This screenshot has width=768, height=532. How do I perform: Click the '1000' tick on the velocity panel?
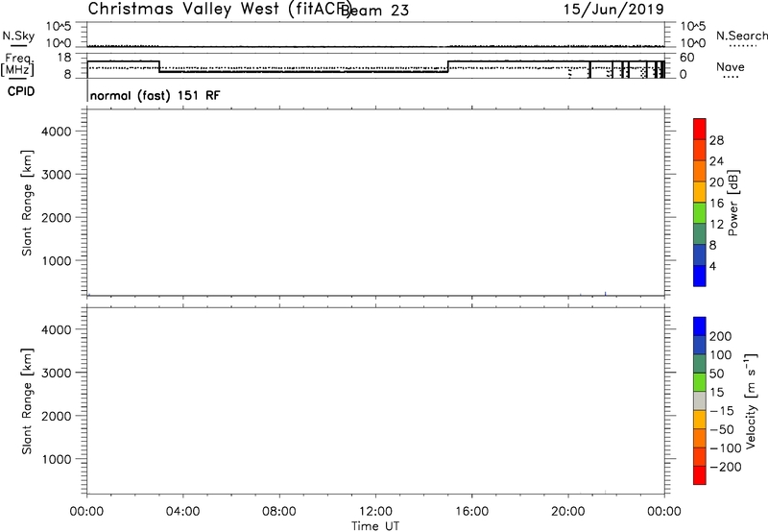coord(57,459)
